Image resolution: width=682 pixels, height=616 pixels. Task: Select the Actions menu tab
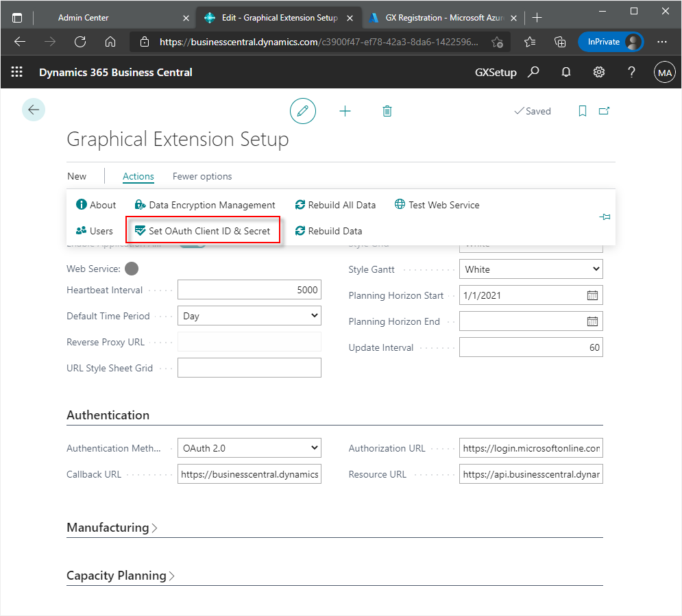[138, 176]
